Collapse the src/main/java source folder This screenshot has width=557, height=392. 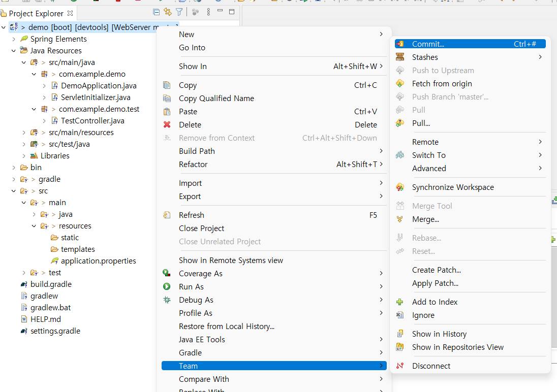pos(24,62)
